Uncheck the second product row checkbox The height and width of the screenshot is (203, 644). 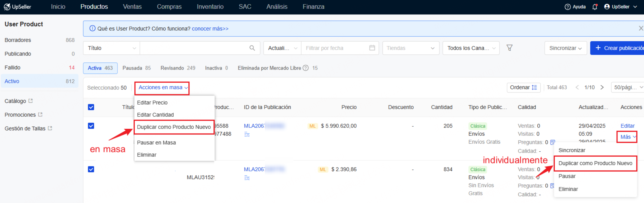[91, 169]
